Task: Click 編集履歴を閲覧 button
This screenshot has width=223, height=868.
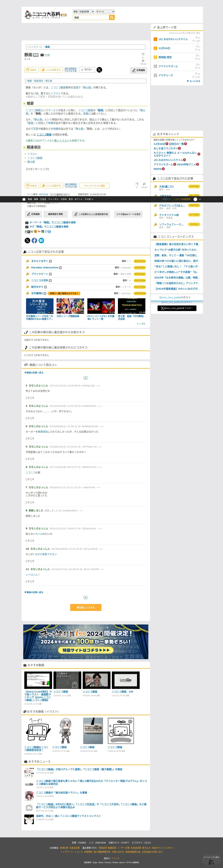Action: point(56,214)
